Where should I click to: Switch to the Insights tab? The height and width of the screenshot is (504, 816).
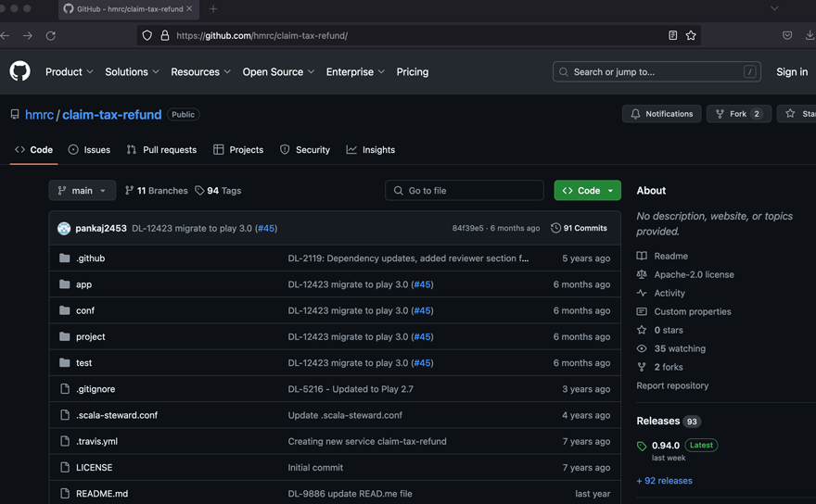pyautogui.click(x=371, y=150)
